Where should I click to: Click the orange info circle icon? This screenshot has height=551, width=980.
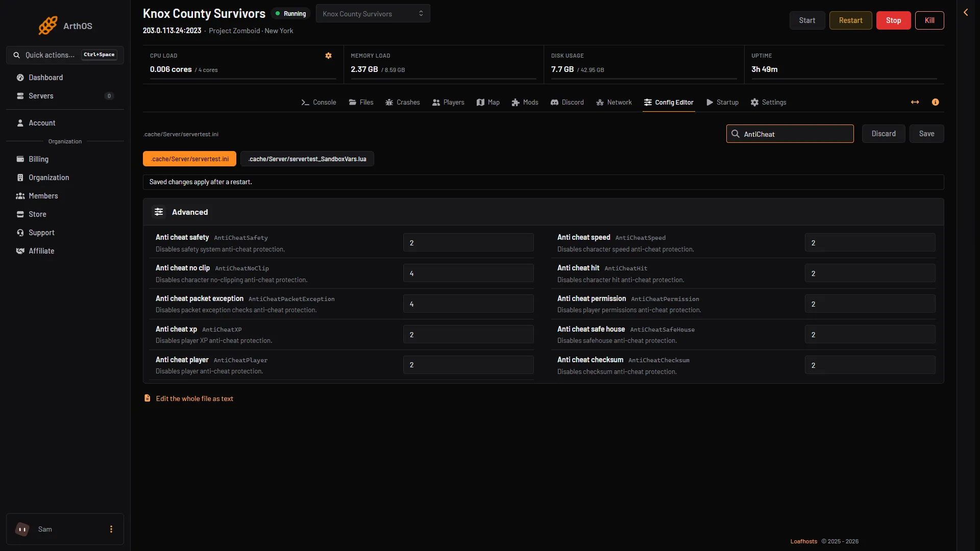click(x=935, y=102)
